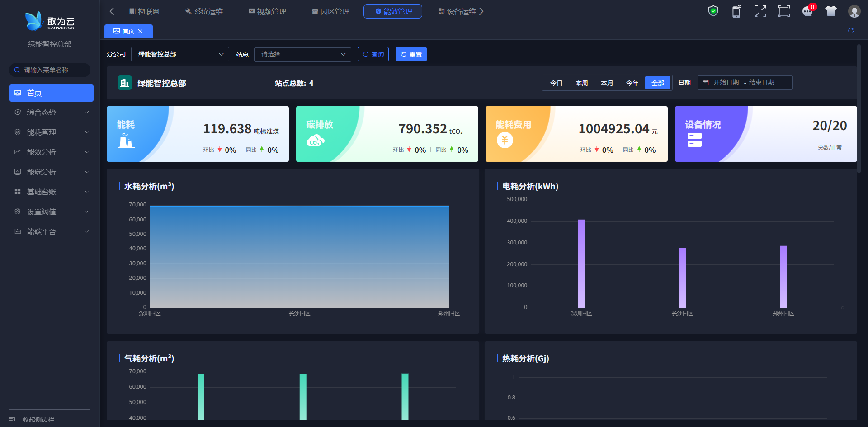Click the theme T-shirt icon

830,11
